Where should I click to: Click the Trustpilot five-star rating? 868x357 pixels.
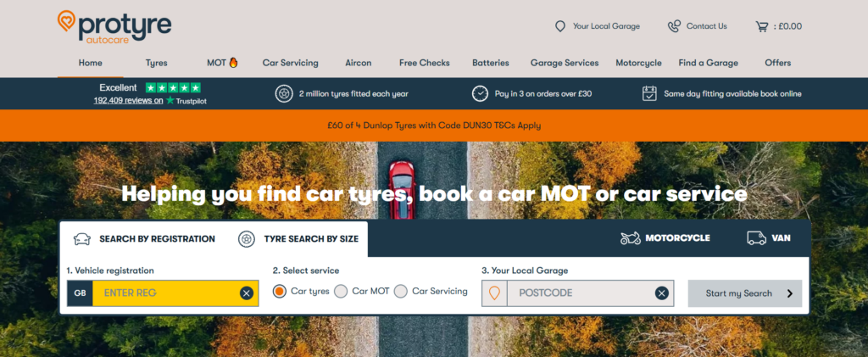[173, 87]
